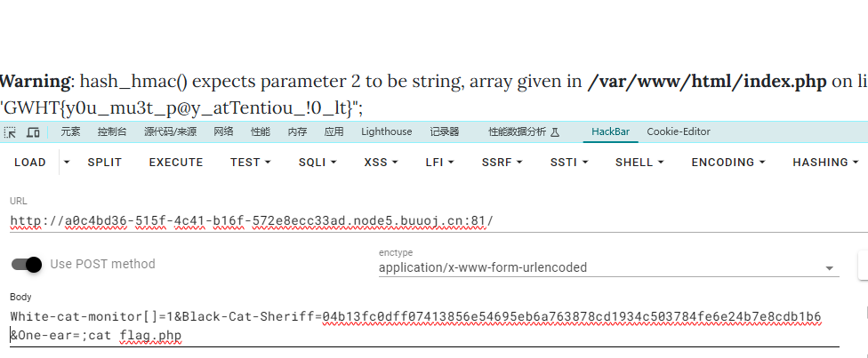Switch to the 控制台 console tab
The height and width of the screenshot is (358, 868).
(x=112, y=132)
